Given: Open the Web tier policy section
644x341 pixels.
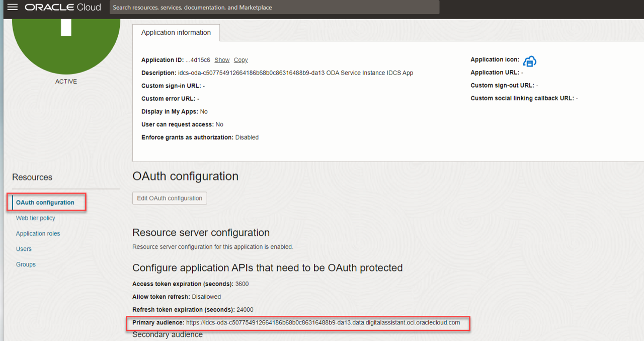Looking at the screenshot, I should click(35, 218).
